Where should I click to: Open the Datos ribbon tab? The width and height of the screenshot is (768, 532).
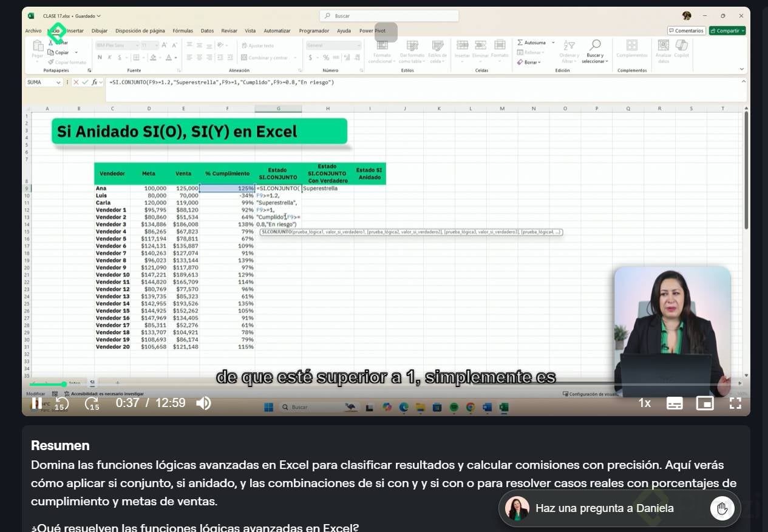(x=207, y=31)
